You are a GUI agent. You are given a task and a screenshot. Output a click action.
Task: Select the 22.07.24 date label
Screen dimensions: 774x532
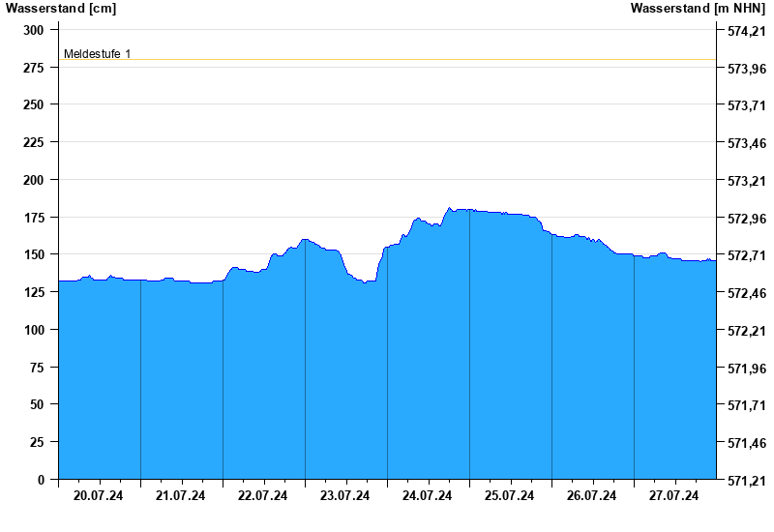click(263, 496)
